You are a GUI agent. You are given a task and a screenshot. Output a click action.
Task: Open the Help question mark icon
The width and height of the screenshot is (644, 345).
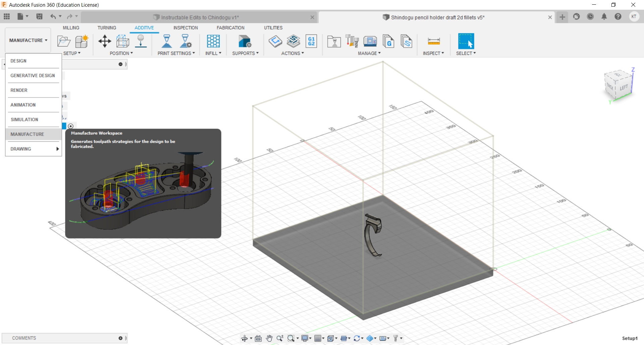pos(618,17)
